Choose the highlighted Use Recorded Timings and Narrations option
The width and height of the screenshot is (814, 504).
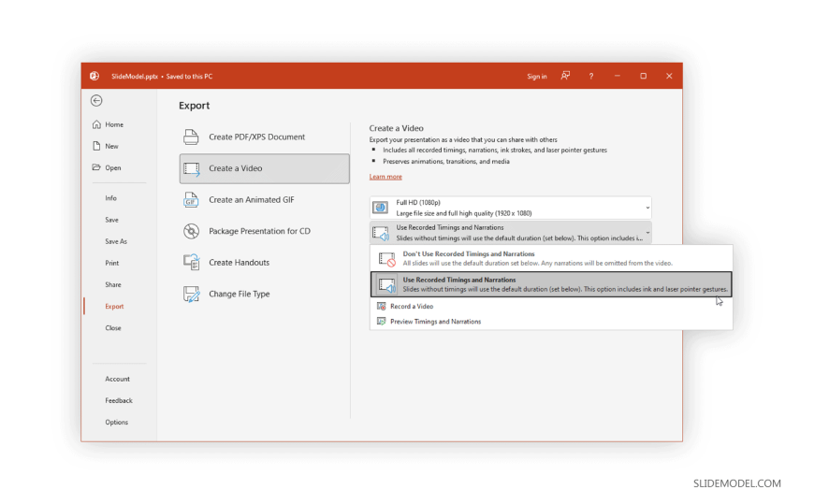pos(551,284)
